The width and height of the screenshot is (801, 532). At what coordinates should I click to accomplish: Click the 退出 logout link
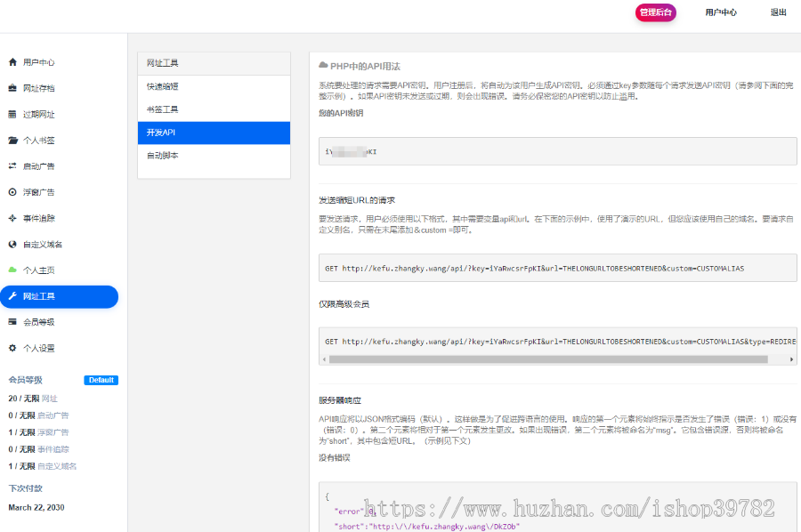pos(778,12)
